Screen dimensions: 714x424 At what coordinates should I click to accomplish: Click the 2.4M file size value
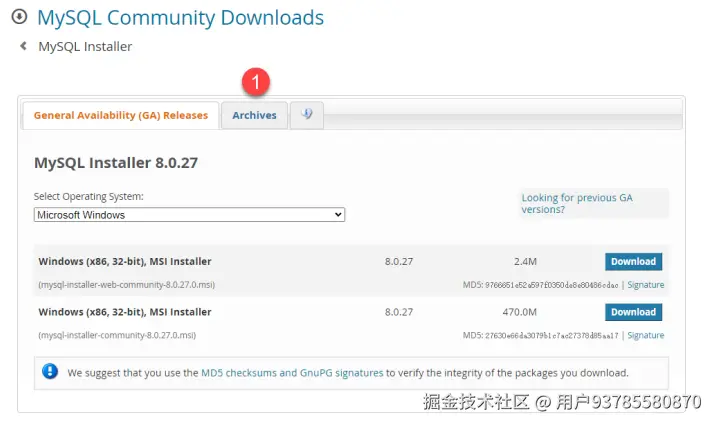(x=525, y=261)
